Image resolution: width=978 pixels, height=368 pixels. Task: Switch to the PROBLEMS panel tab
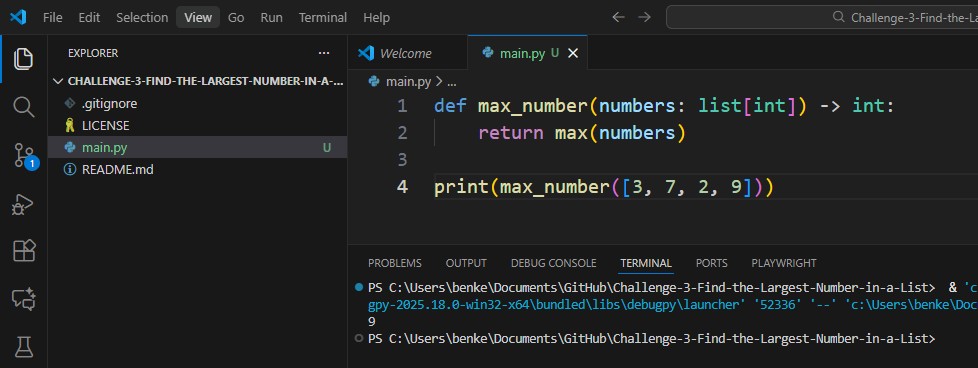(x=395, y=263)
